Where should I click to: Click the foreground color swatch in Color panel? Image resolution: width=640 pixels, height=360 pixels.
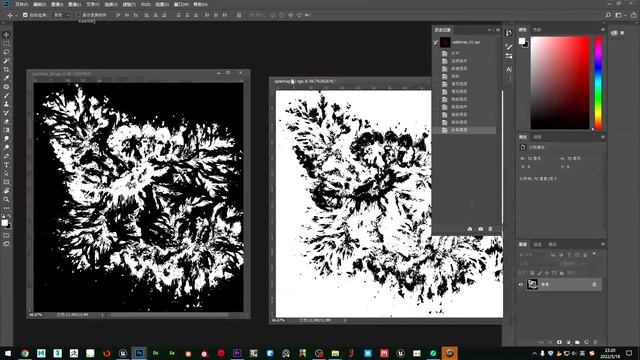pyautogui.click(x=522, y=41)
